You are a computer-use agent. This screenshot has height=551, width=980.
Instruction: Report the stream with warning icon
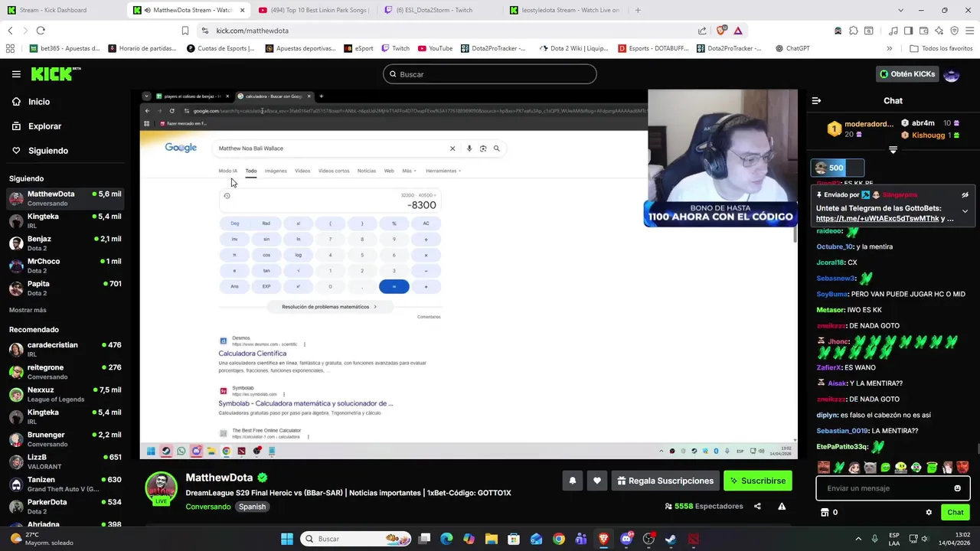click(x=782, y=506)
